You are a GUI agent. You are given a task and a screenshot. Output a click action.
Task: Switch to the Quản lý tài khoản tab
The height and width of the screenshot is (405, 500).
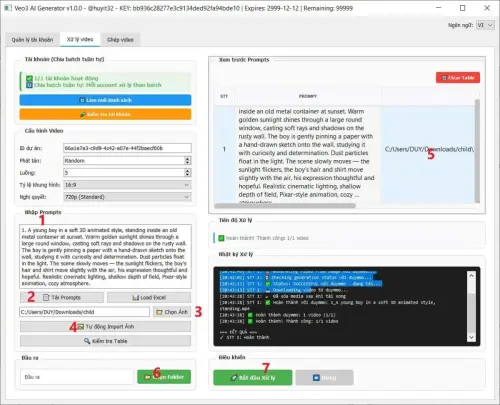(32, 40)
